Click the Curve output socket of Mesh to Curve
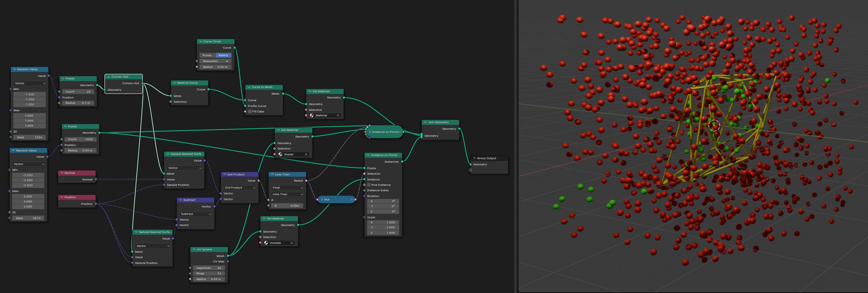The height and width of the screenshot is (293, 868). pyautogui.click(x=208, y=89)
